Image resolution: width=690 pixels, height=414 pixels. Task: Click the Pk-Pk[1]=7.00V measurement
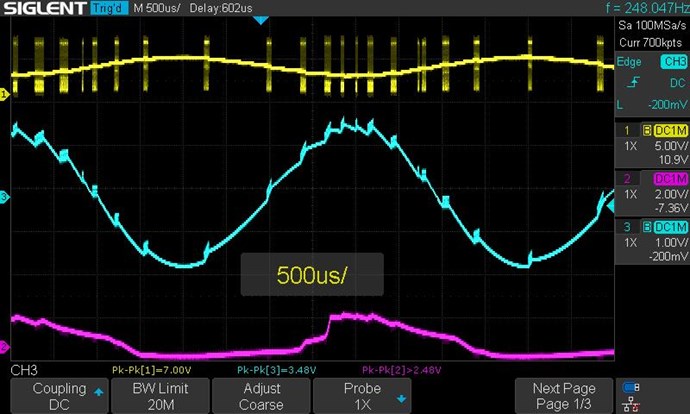[151, 370]
